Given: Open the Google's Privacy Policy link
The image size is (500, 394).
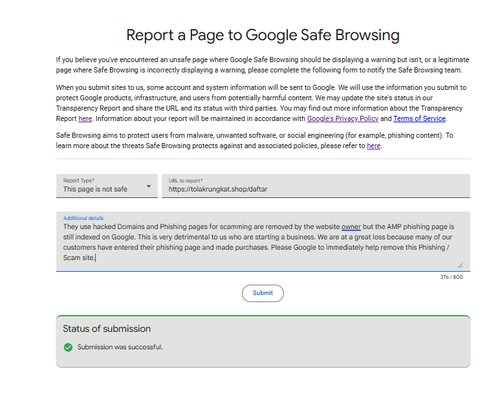Looking at the screenshot, I should tap(342, 119).
